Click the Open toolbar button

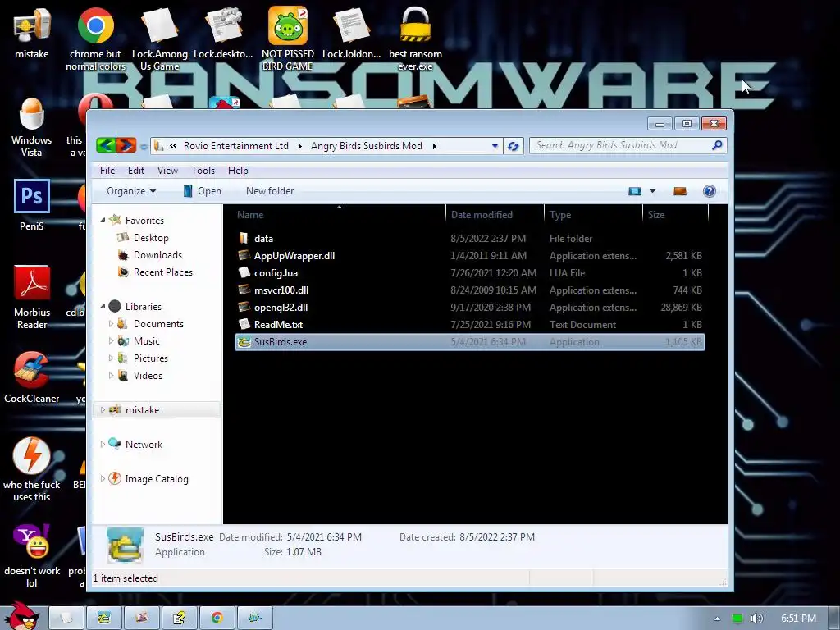202,191
